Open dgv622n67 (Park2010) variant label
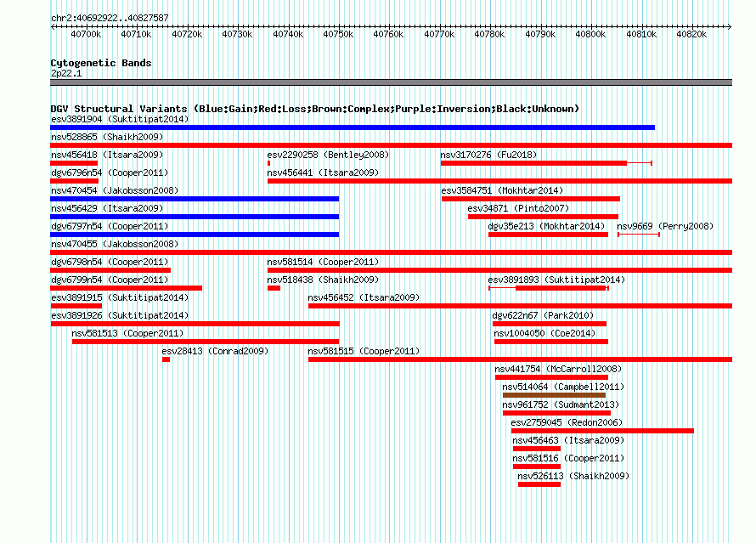756x543 pixels. 543,315
